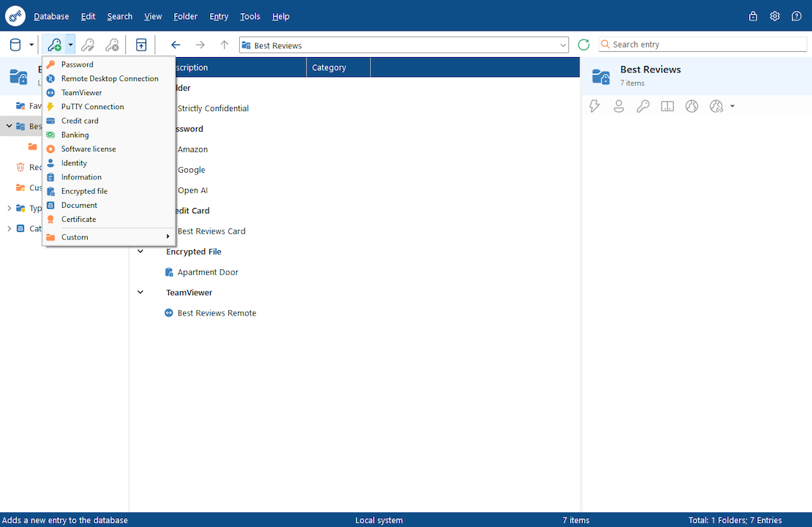Viewport: 812px width, 527px height.
Task: Click the help question mark icon
Action: click(x=797, y=16)
